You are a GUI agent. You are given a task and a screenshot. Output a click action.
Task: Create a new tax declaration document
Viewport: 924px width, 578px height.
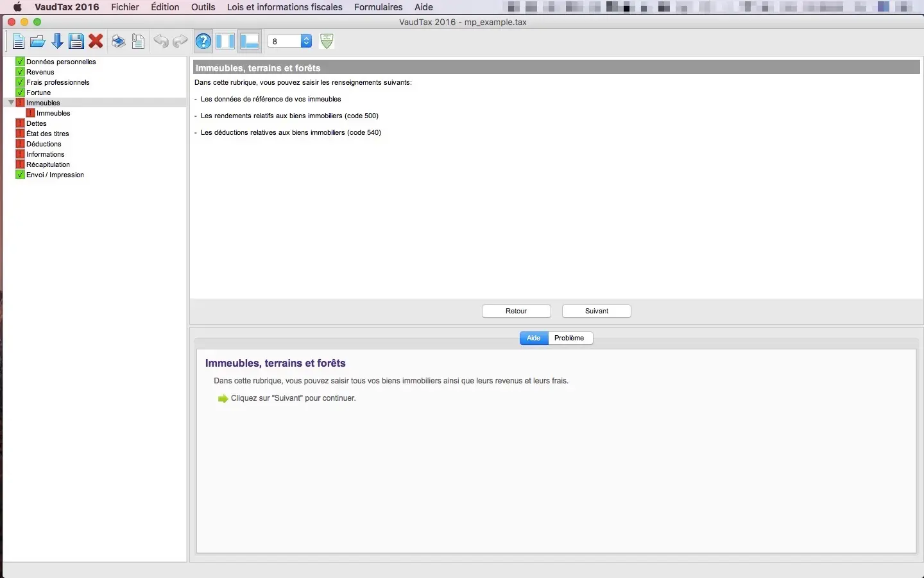[x=19, y=42]
